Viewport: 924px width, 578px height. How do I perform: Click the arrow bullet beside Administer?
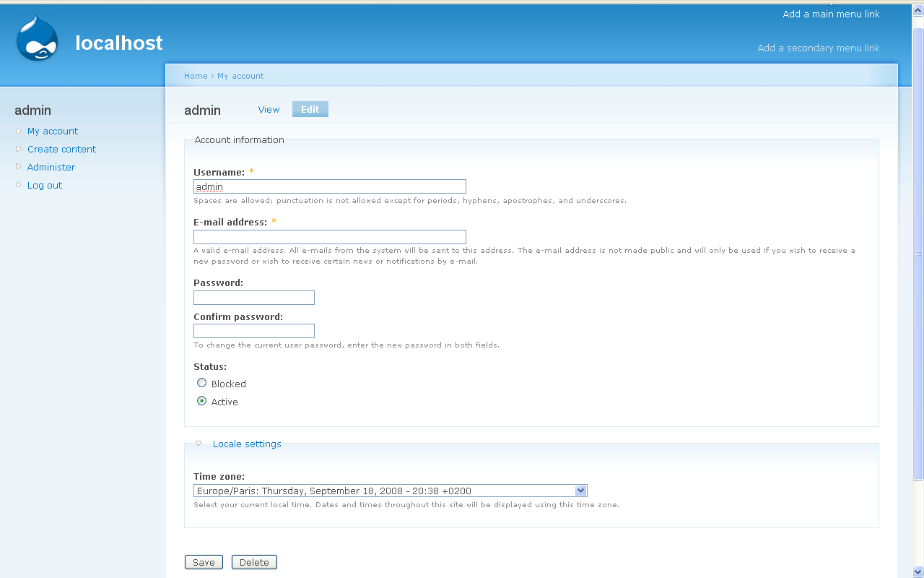click(x=19, y=167)
